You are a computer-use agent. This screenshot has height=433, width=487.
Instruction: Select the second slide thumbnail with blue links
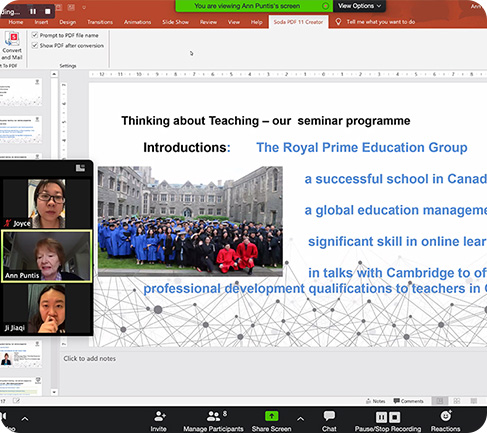[21, 130]
